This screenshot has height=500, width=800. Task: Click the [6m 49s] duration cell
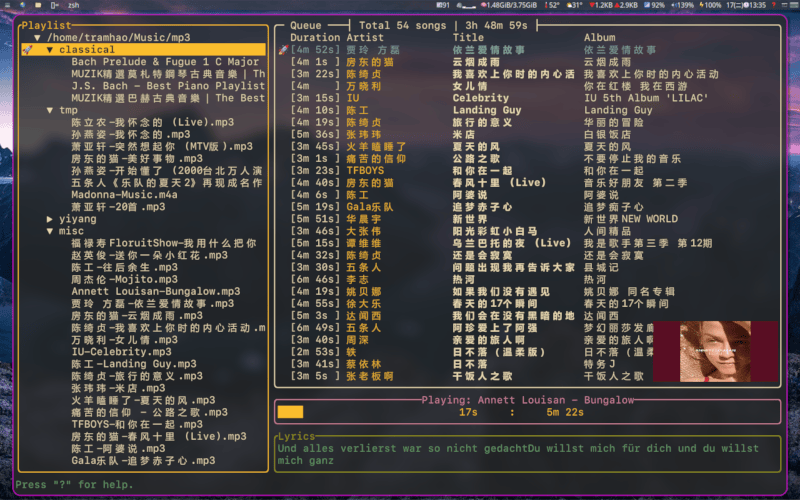(x=315, y=328)
